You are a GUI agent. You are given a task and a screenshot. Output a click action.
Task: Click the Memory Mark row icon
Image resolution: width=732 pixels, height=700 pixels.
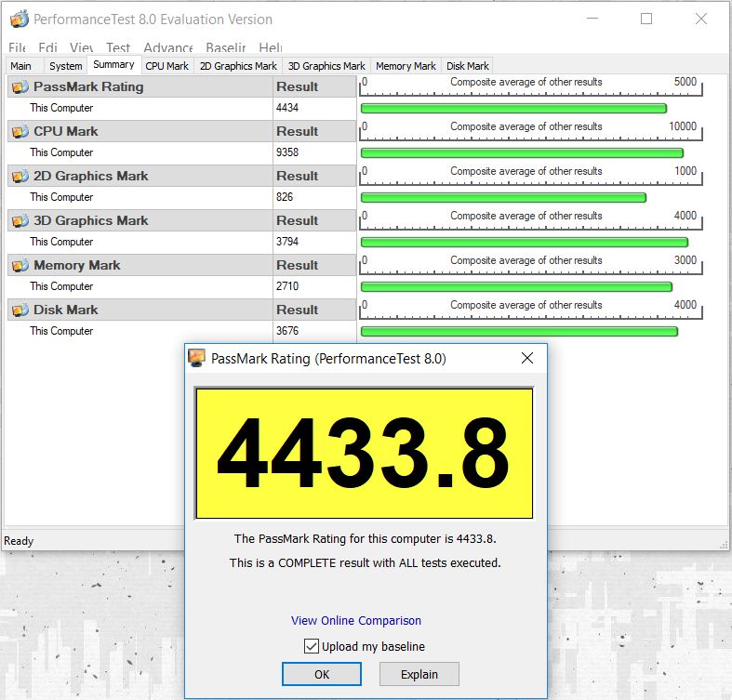[20, 266]
